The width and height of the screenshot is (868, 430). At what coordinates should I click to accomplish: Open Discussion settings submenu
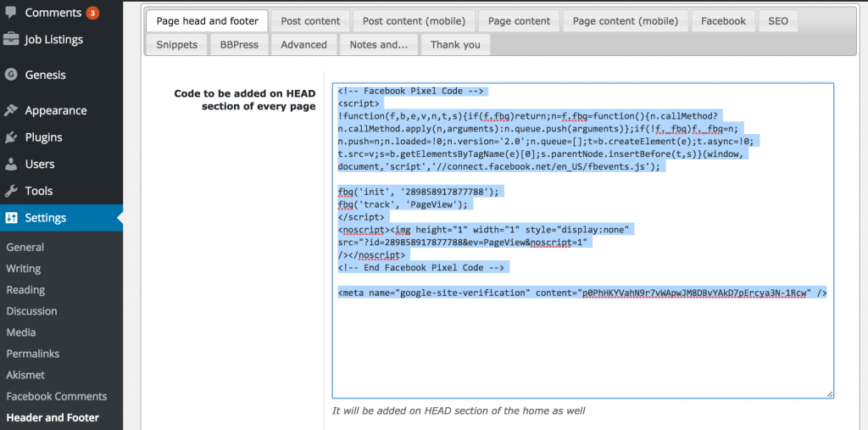click(31, 311)
